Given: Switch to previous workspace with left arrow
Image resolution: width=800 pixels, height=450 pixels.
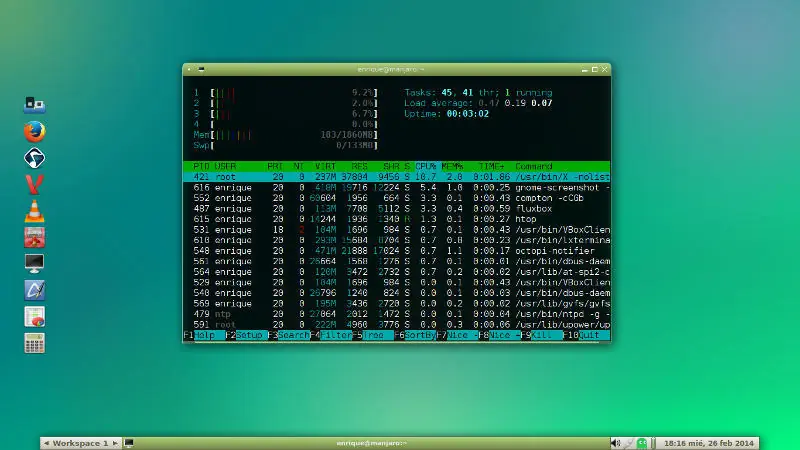Looking at the screenshot, I should 46,443.
